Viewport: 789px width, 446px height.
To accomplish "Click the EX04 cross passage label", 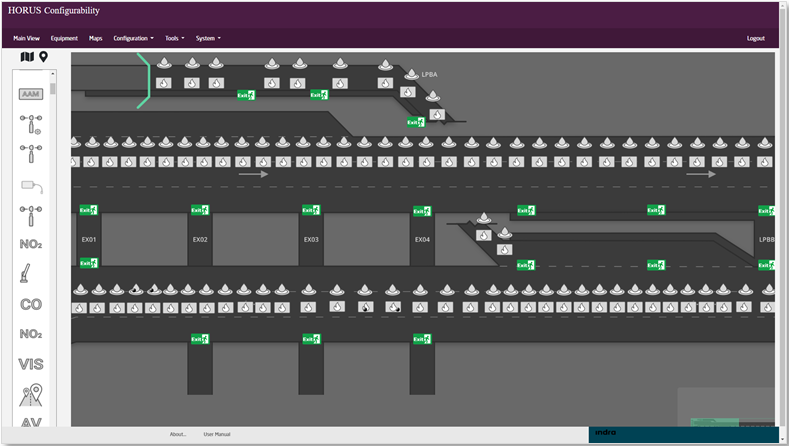I will tap(423, 240).
